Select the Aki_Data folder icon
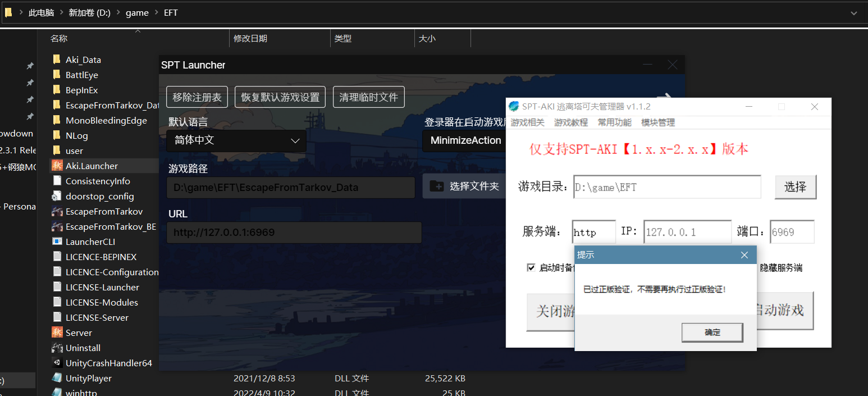The width and height of the screenshot is (868, 396). [56, 60]
